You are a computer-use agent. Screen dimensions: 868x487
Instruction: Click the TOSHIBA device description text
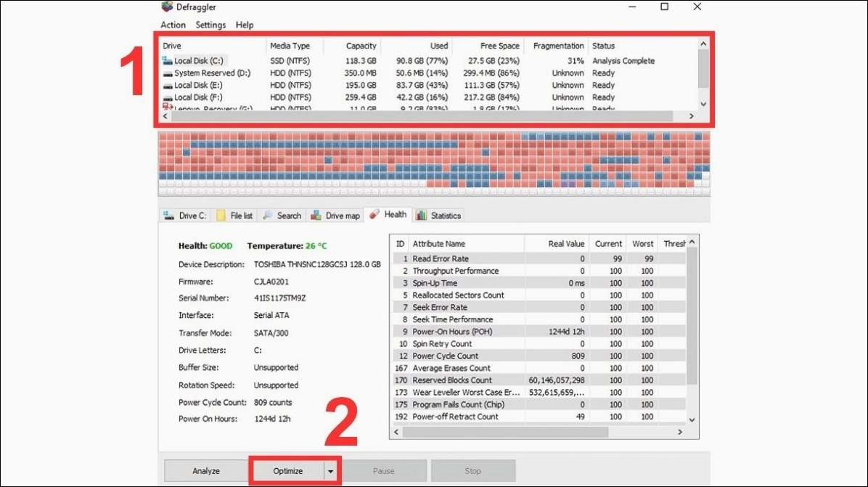(x=317, y=264)
